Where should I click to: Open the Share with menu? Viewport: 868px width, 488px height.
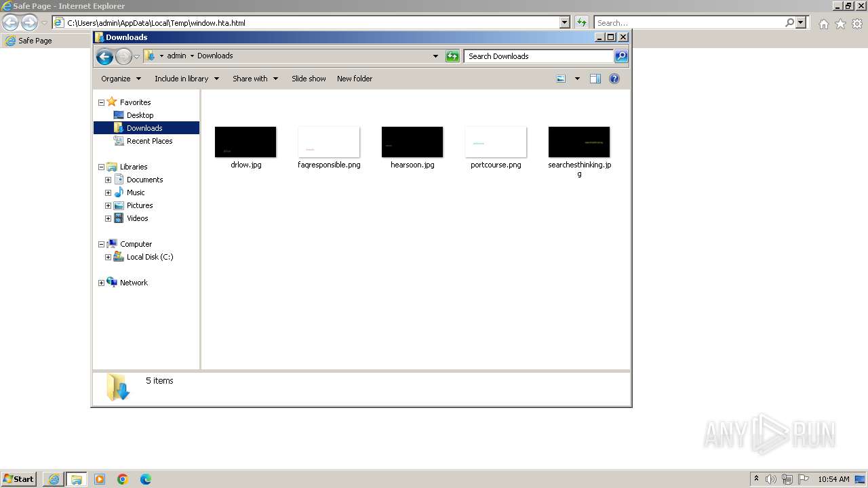coord(256,79)
